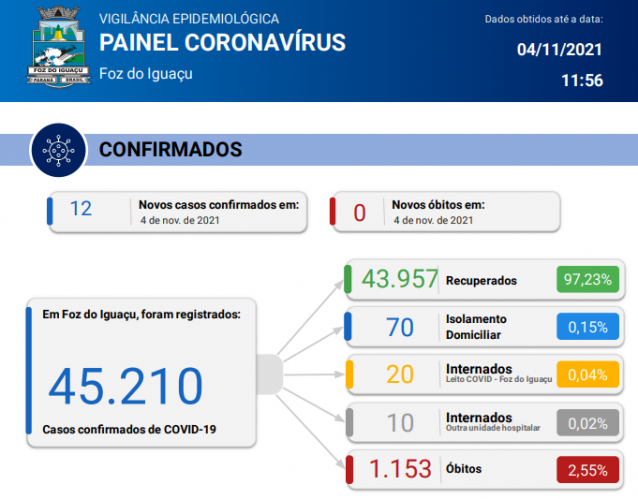638x499 pixels.
Task: Click the hospitalized count 20
Action: click(400, 374)
